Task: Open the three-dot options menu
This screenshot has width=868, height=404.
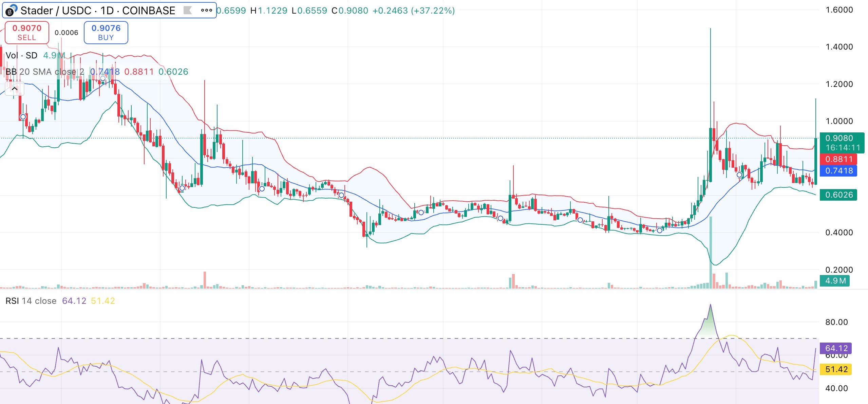Action: (206, 11)
